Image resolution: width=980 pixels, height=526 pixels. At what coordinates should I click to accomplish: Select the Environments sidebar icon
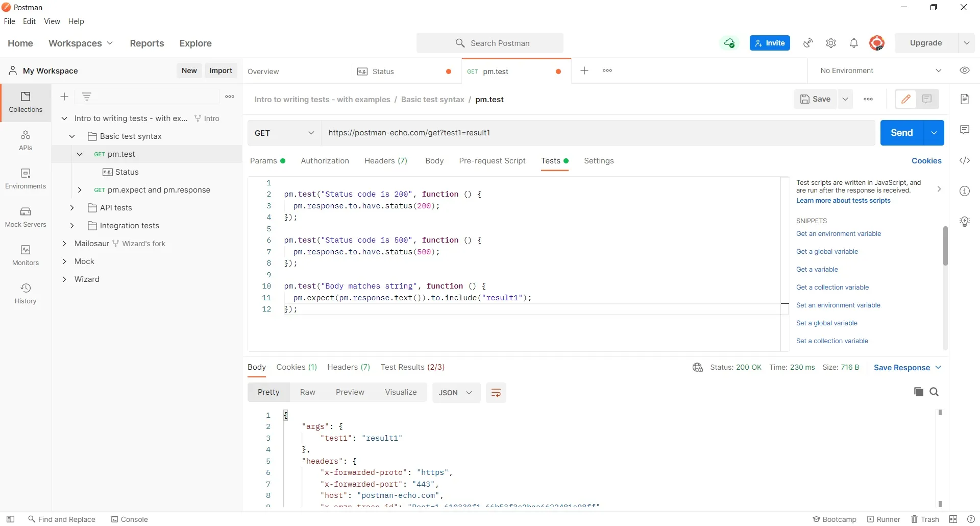tap(26, 179)
